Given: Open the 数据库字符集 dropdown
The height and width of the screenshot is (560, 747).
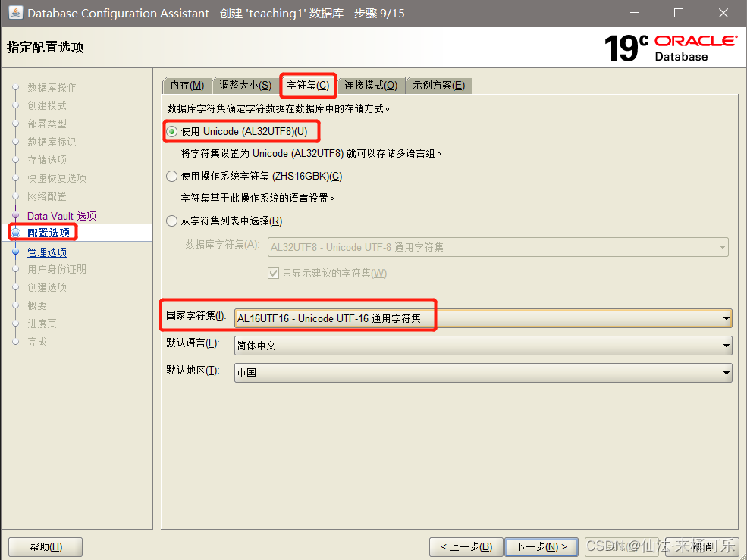Looking at the screenshot, I should pos(497,247).
